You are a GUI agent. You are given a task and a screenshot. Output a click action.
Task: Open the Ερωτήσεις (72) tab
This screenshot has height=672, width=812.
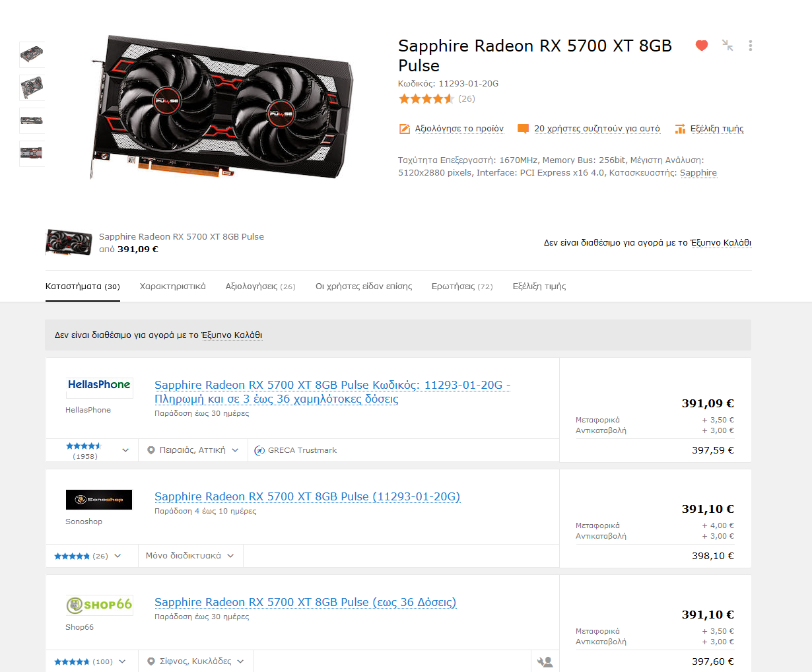coord(462,286)
